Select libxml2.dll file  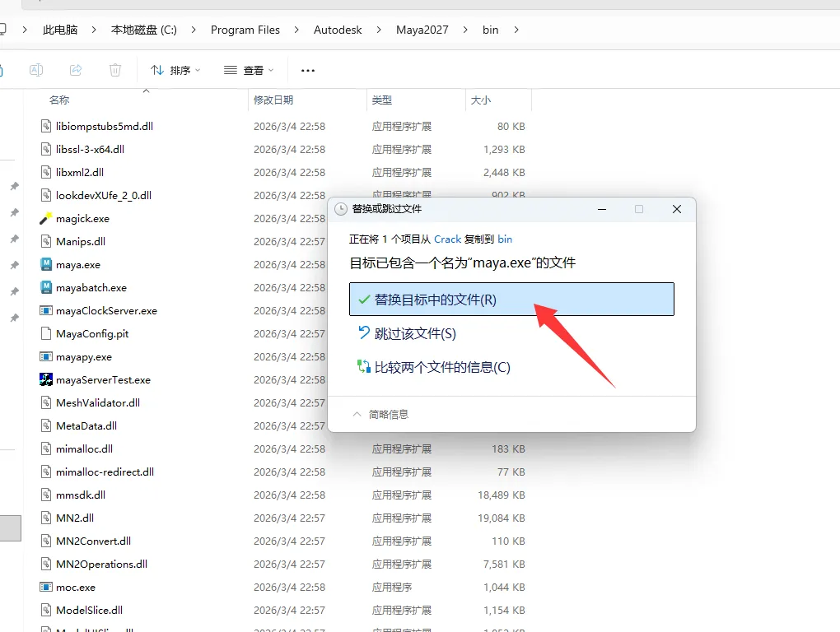80,172
